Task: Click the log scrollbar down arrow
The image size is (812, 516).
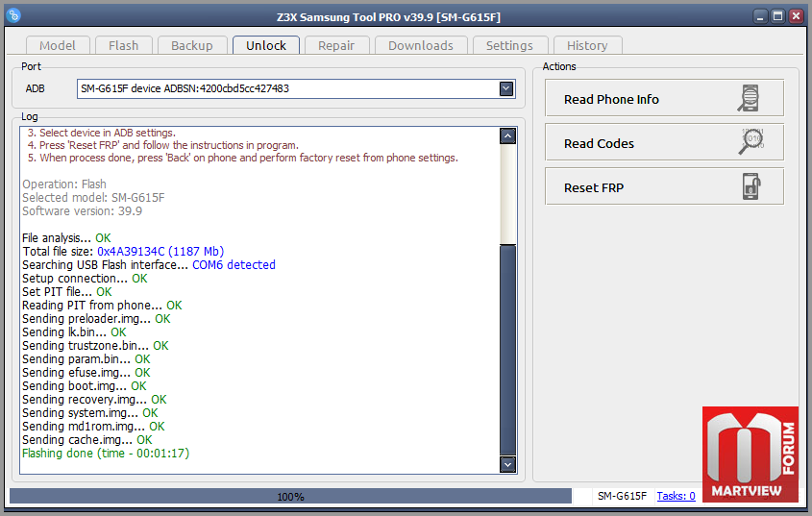Action: [507, 464]
